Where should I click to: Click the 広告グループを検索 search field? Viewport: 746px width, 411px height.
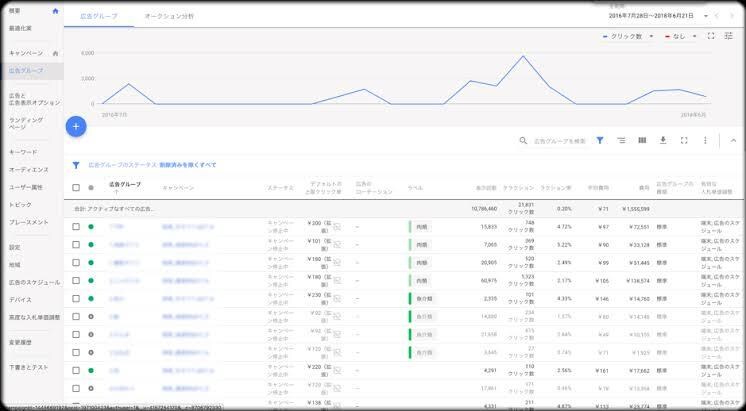tap(560, 141)
